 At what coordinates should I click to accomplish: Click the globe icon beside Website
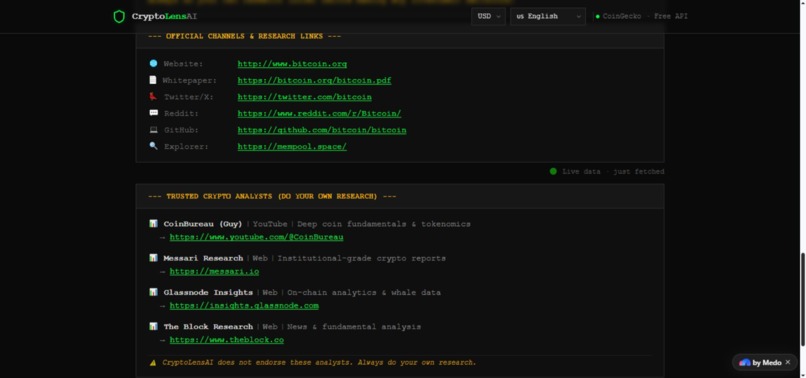tap(153, 64)
